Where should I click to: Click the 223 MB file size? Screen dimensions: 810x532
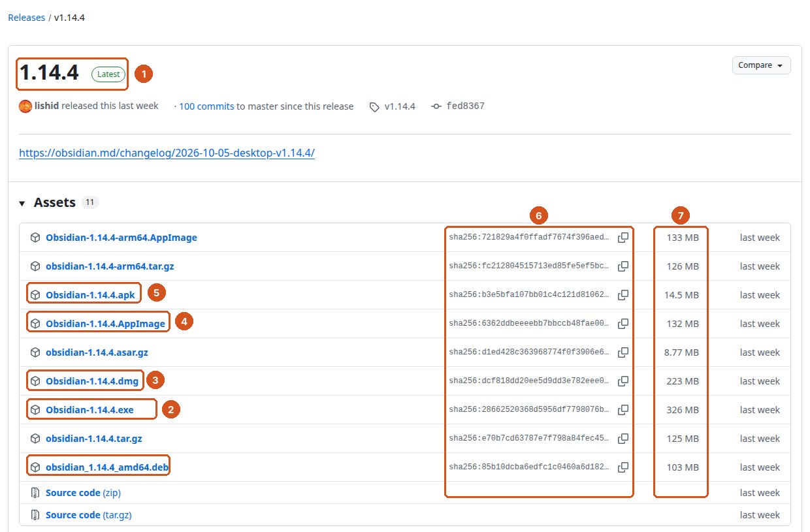pyautogui.click(x=683, y=381)
